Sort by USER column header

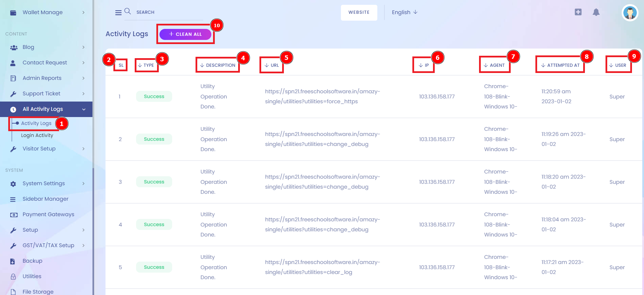[x=618, y=65]
